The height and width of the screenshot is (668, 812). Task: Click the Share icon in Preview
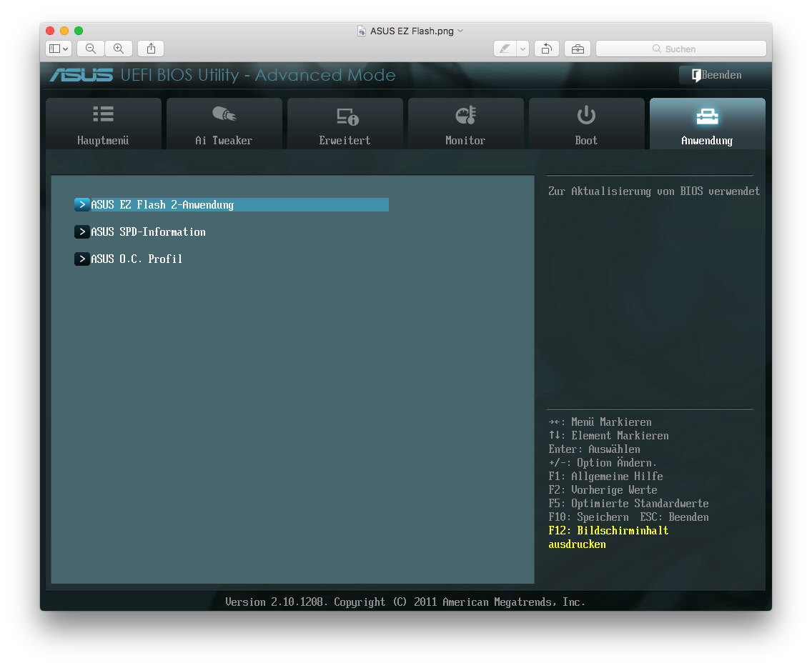coord(152,49)
